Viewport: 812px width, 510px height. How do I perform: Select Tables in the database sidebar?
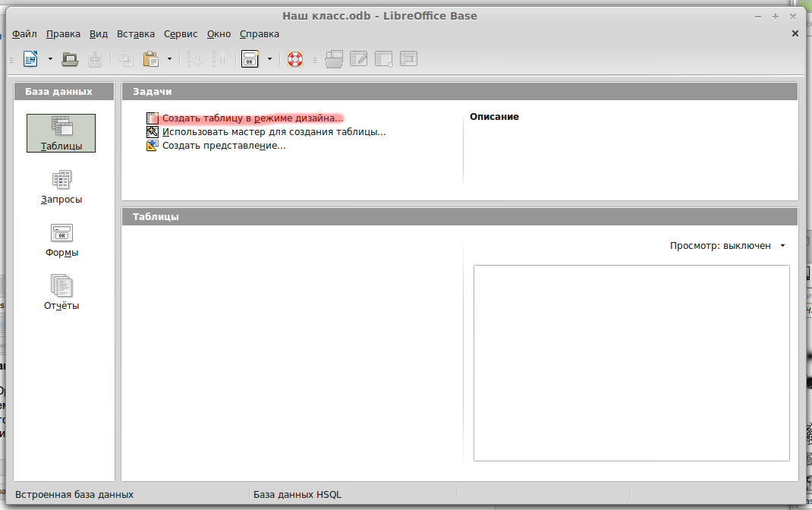point(61,134)
